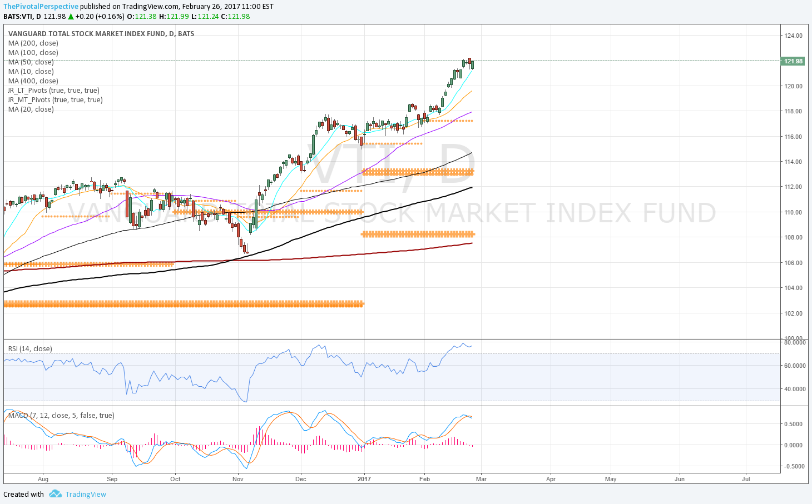Click the 116.00 price axis label
The image size is (812, 504).
click(x=793, y=137)
